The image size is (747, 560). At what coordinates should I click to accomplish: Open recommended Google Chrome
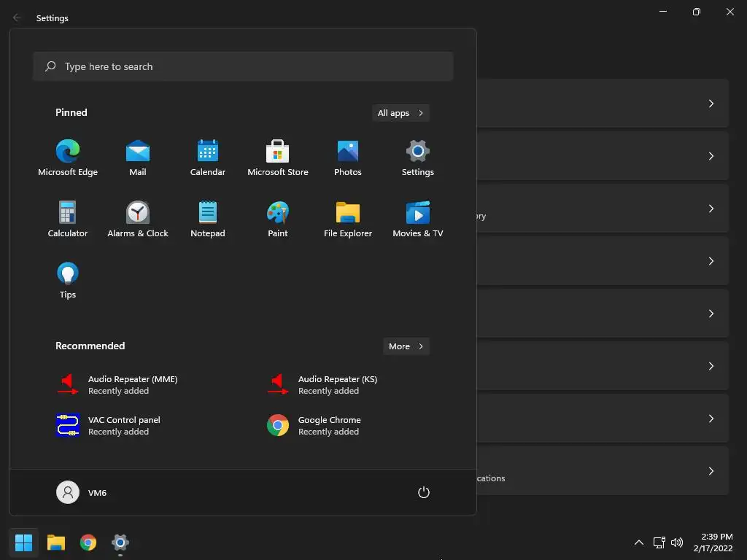pos(314,425)
